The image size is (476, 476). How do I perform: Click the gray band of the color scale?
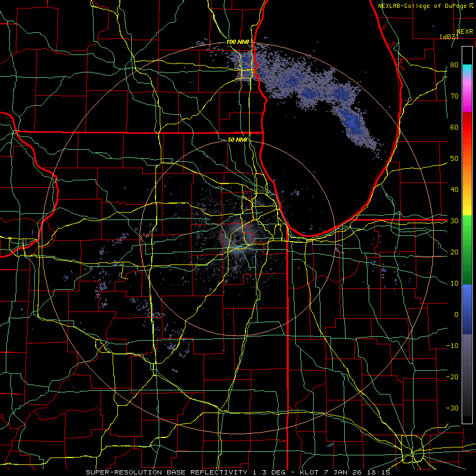click(467, 375)
